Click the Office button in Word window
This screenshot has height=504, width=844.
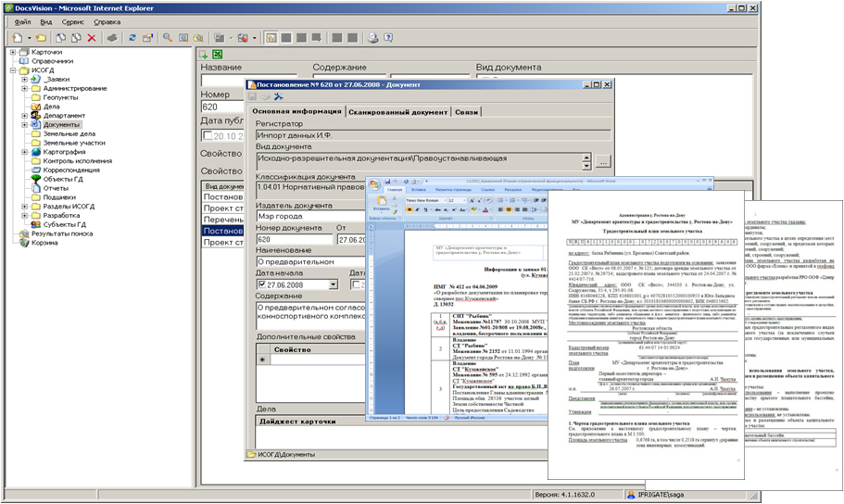pyautogui.click(x=374, y=184)
